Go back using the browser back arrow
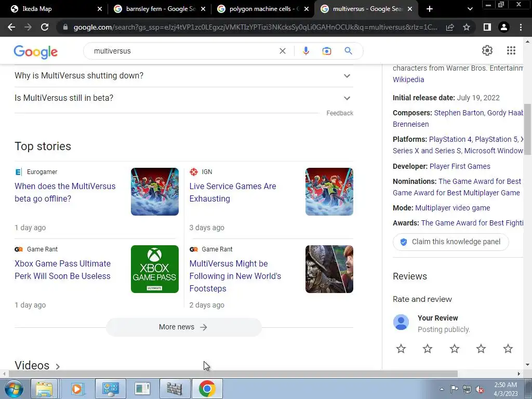Screen dimensions: 532x399 (11, 27)
